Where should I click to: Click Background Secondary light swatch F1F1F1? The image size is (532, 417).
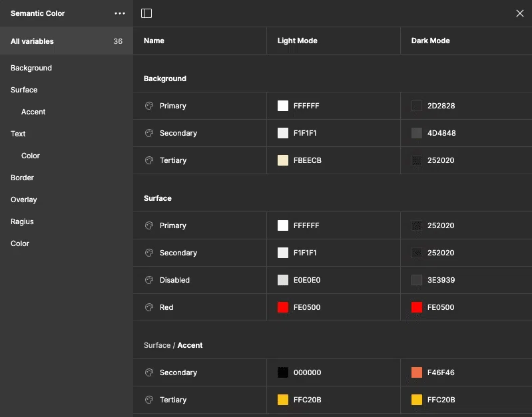282,133
